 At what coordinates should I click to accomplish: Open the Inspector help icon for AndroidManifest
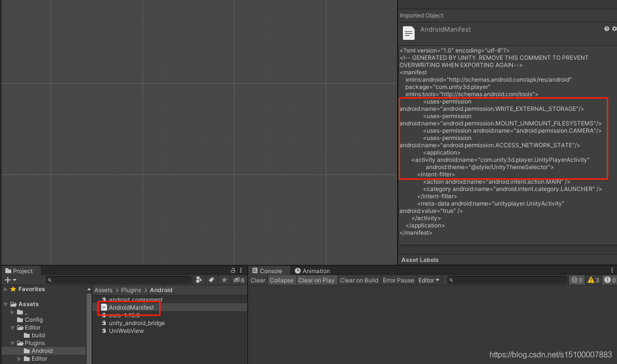click(x=606, y=29)
